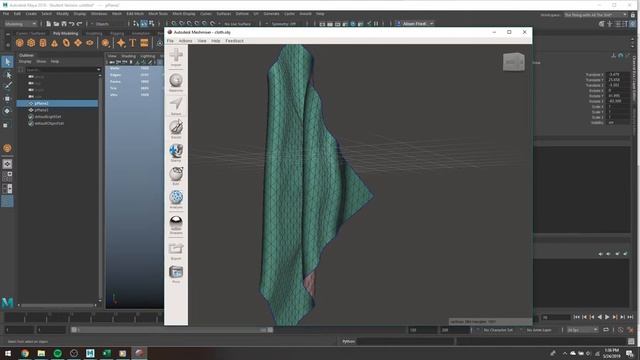Image resolution: width=640 pixels, height=360 pixels.
Task: Pick the Paint Selection tool in Maya toolbox
Action: pos(7,86)
